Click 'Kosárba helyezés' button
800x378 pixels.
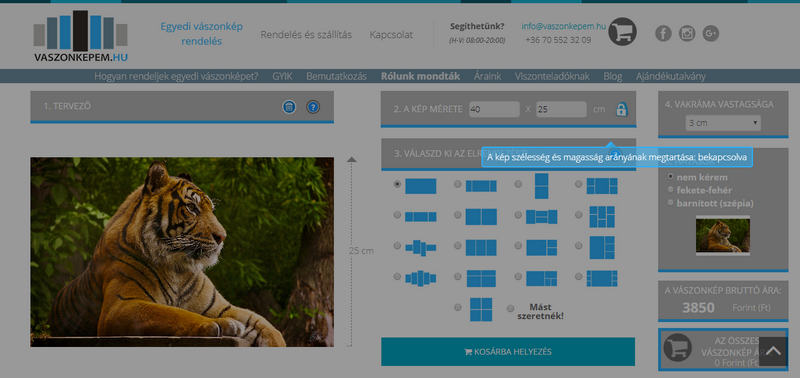click(508, 351)
